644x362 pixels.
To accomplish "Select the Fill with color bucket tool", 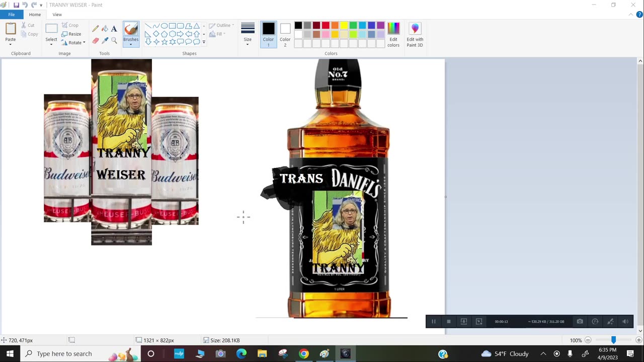I will point(105,29).
